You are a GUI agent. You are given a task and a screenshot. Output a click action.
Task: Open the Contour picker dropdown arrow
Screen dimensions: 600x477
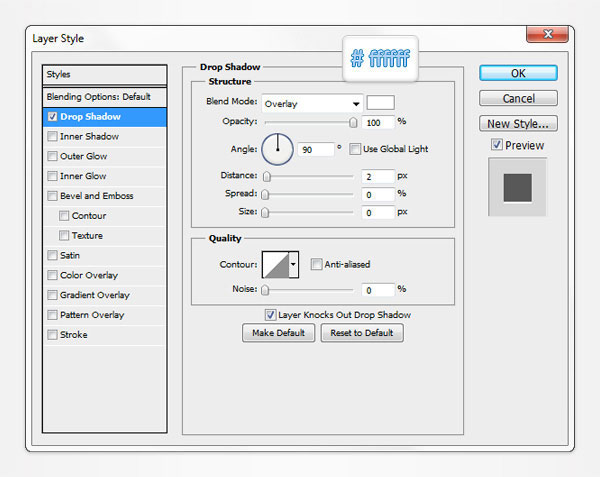click(293, 264)
